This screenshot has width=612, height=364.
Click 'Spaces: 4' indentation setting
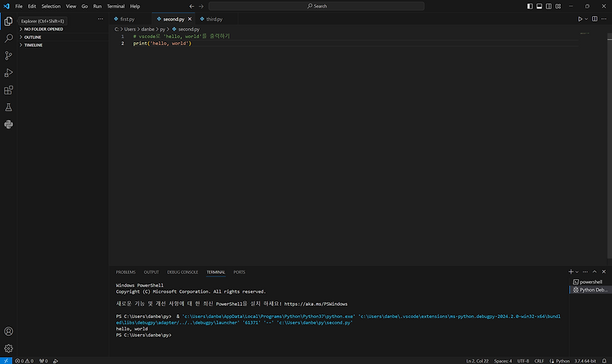[x=503, y=361]
